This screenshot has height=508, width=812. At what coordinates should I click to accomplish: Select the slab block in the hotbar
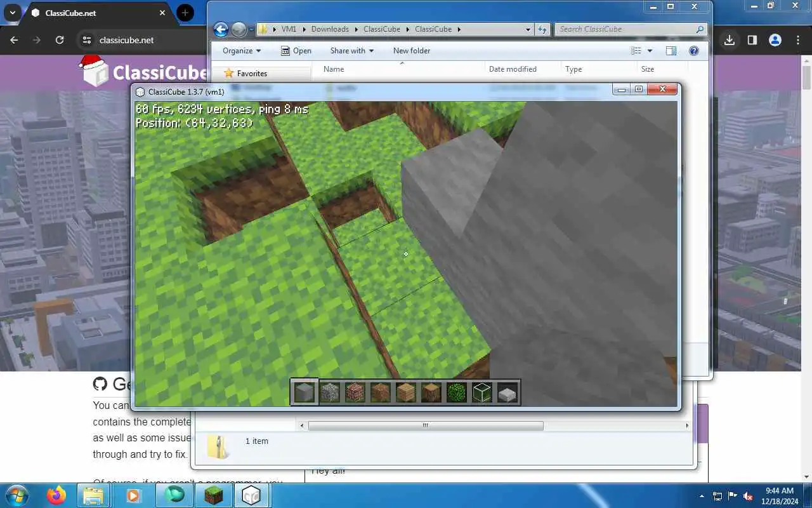507,394
